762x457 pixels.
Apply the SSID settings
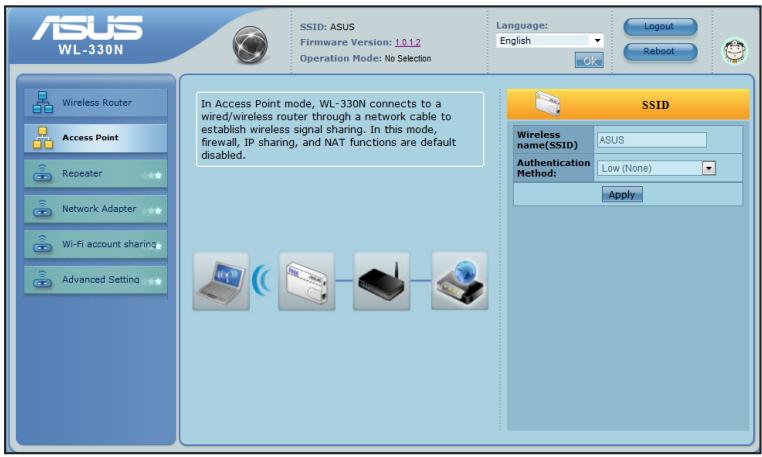click(x=622, y=194)
